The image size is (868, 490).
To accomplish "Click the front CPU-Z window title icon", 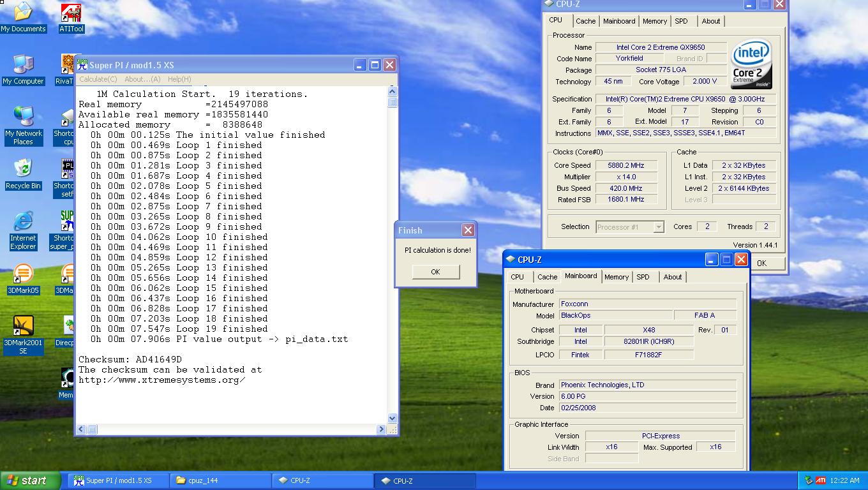I will click(510, 260).
